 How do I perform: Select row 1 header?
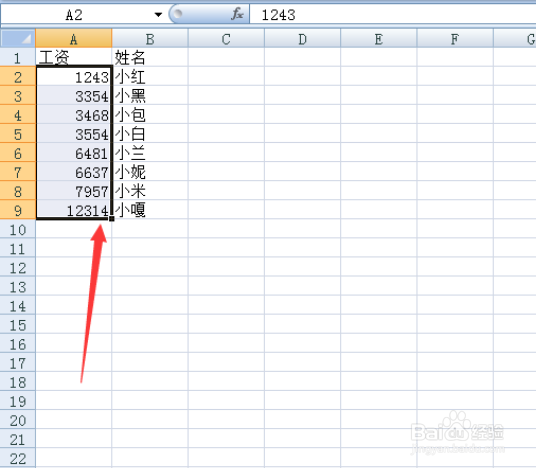18,57
